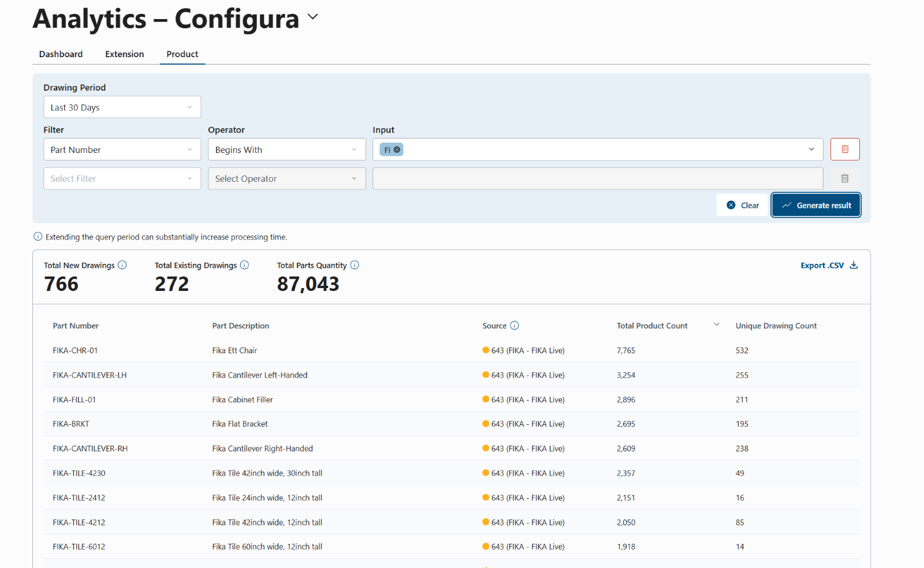Click the 7,765 total product count value
Viewport: 924px width, 568px height.
coord(626,350)
